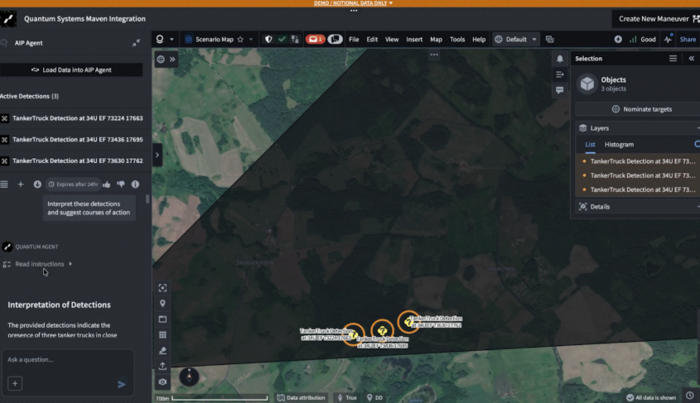Select the location pin tool in map toolbar

point(163,303)
